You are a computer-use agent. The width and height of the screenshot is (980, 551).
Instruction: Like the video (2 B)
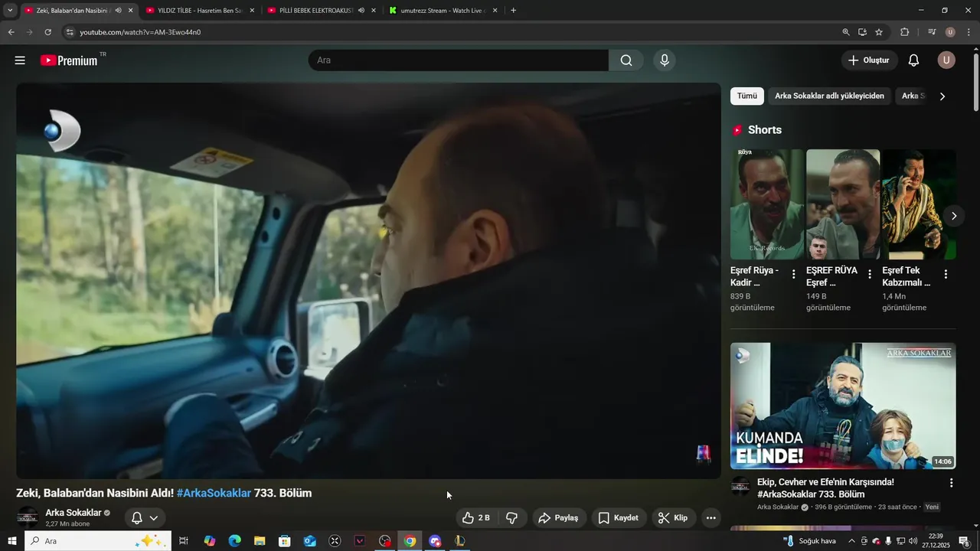[475, 518]
